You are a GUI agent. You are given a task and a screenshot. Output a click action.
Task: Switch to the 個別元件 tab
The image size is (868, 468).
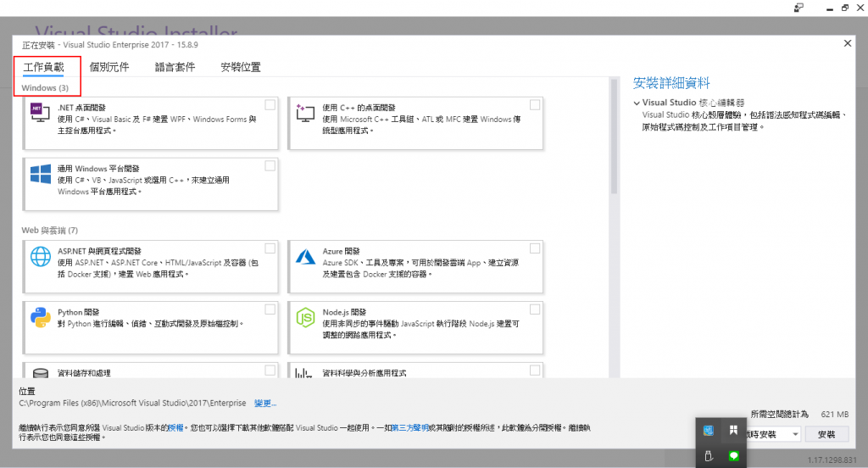pos(109,67)
